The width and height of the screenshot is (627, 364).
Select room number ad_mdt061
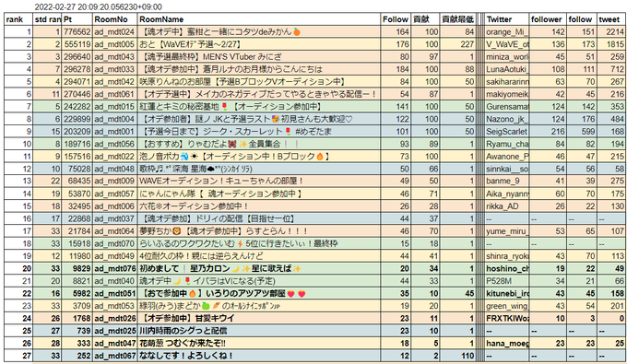(114, 94)
